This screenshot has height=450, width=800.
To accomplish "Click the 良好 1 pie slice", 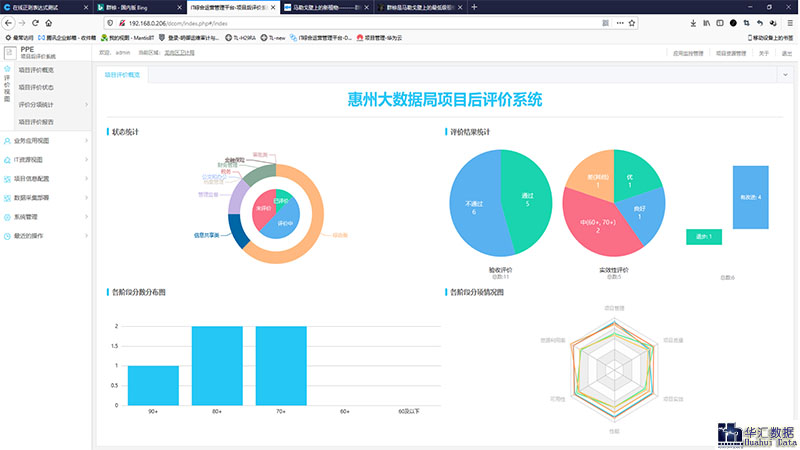I will 641,212.
